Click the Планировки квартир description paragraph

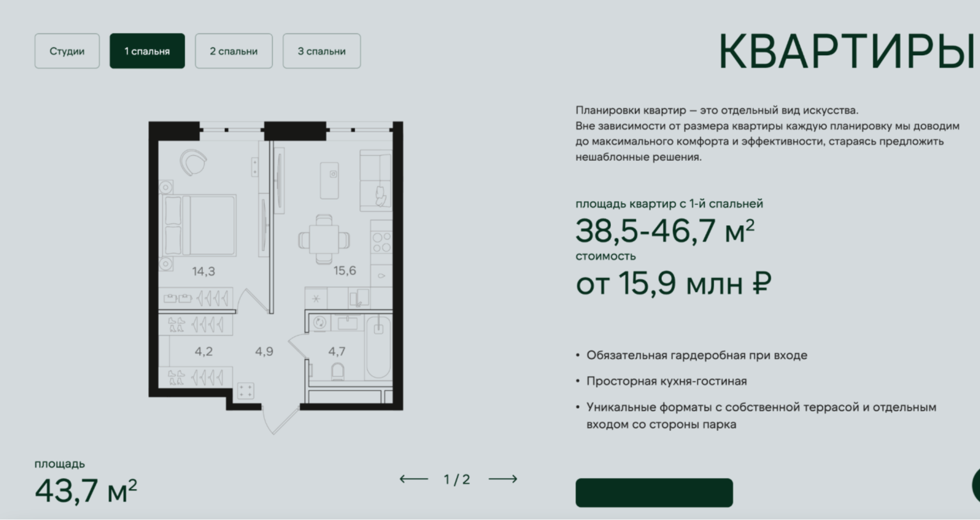point(767,133)
